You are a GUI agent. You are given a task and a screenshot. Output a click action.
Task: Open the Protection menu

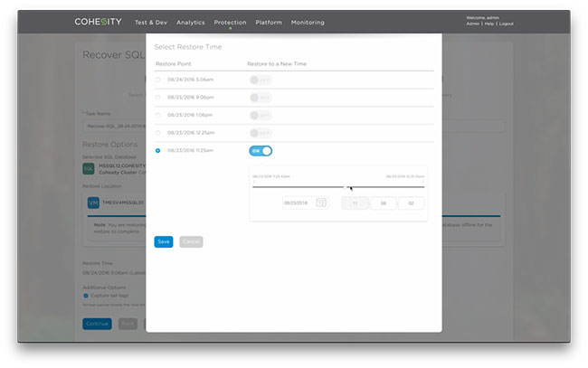pos(230,22)
